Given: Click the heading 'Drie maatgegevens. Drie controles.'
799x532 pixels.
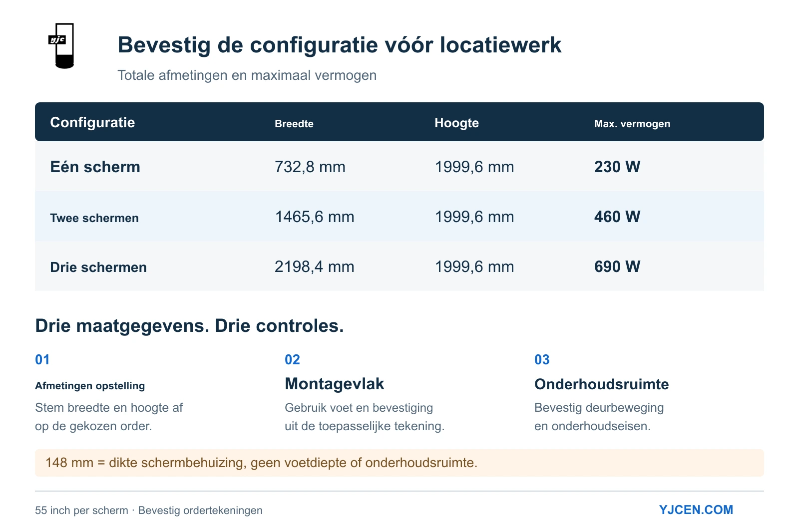Looking at the screenshot, I should (190, 326).
